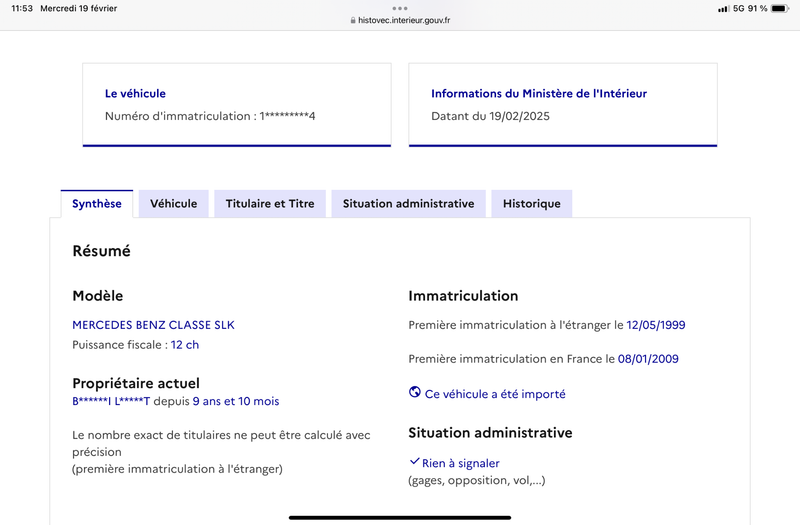Click the première immatriculation à l'étranger parenthetical note
The height and width of the screenshot is (525, 800).
[177, 469]
